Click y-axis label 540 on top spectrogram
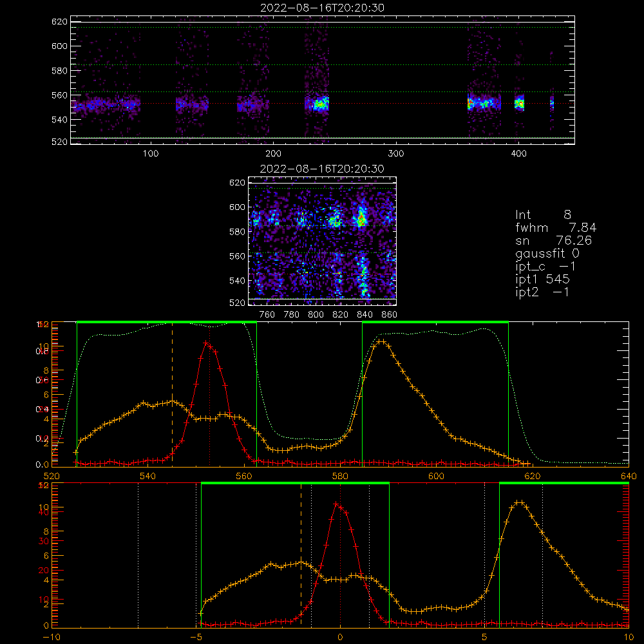Image resolution: width=644 pixels, height=644 pixels. [59, 120]
